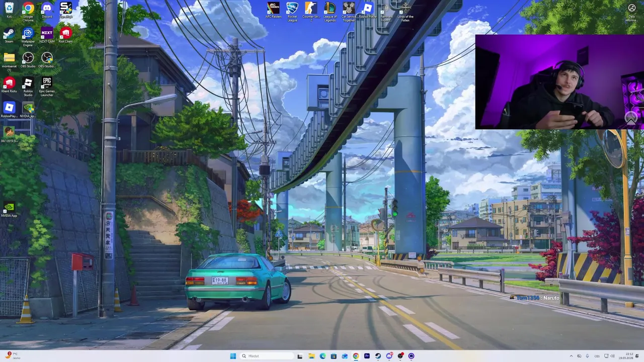This screenshot has width=644, height=362.
Task: Click the microphone icon in system tray
Action: coord(587,356)
